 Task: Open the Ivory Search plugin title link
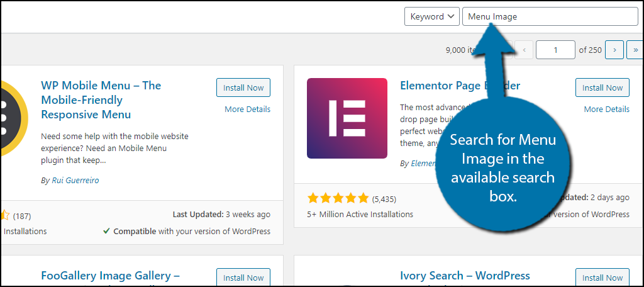click(465, 276)
